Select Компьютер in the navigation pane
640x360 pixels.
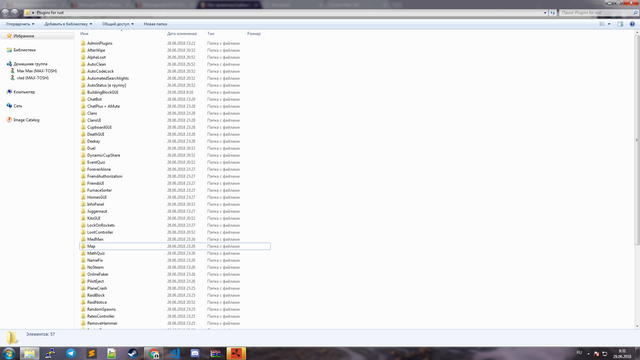coord(24,92)
